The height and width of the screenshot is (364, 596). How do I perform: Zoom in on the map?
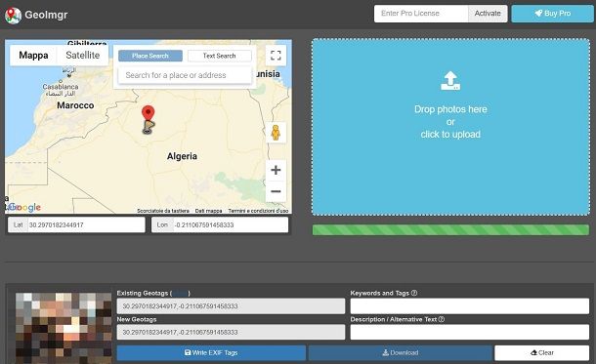click(x=276, y=170)
